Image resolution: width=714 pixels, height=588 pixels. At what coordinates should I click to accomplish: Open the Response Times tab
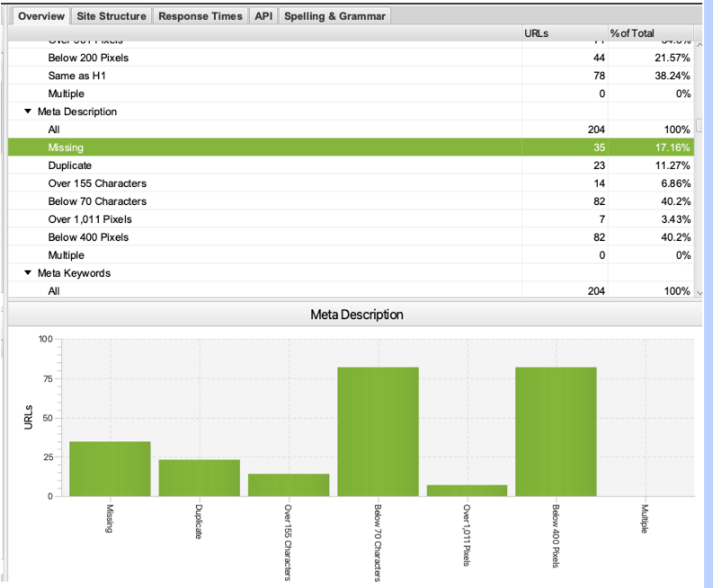click(201, 16)
